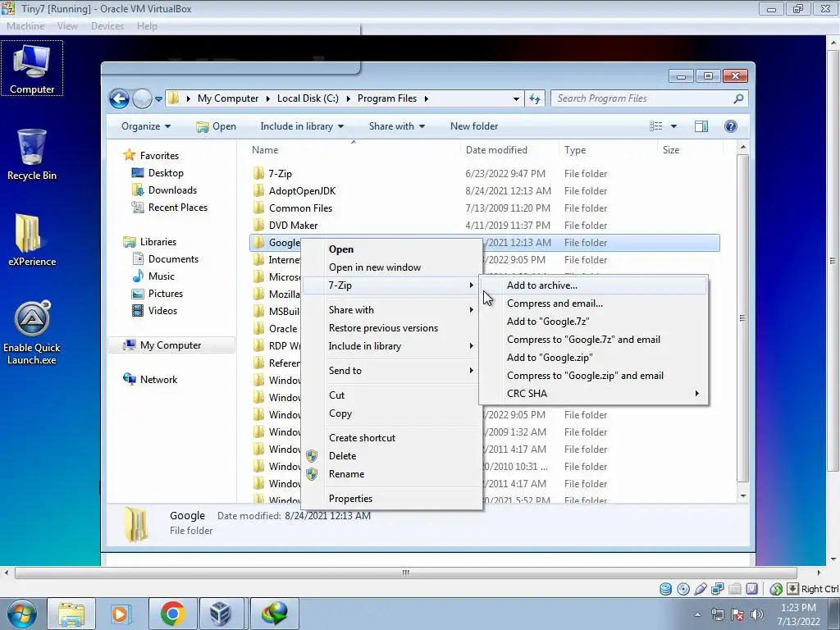This screenshot has width=840, height=630.
Task: Select Rename in context menu
Action: point(393,474)
